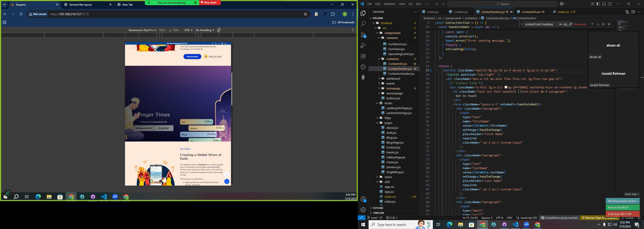
Task: Expand the redux folder
Action: (377, 177)
